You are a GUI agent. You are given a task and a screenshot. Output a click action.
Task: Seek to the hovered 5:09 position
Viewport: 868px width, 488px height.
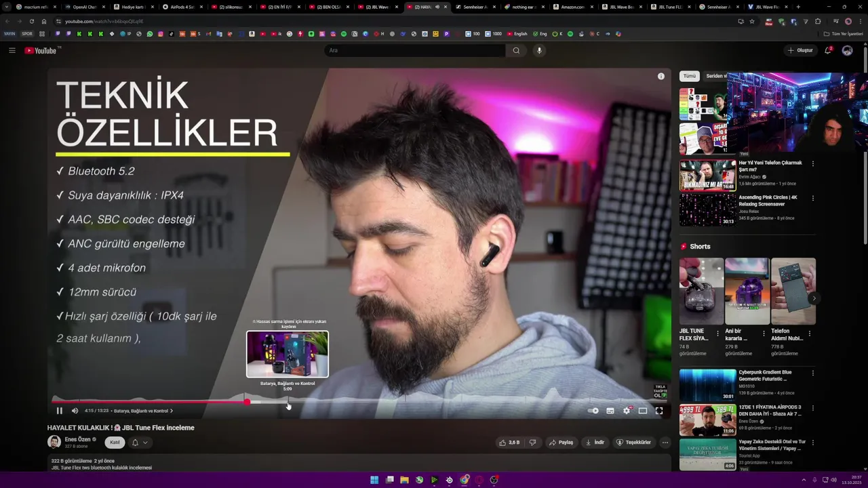click(x=288, y=402)
